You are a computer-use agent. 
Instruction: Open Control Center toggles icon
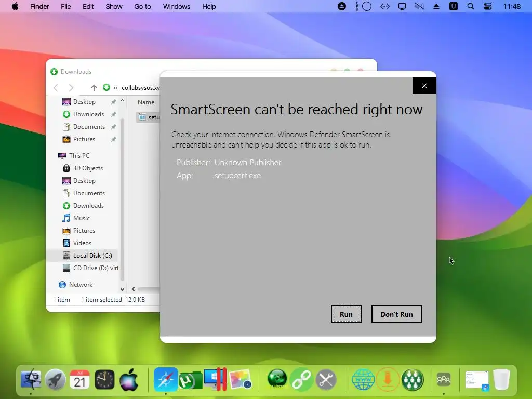pyautogui.click(x=487, y=6)
